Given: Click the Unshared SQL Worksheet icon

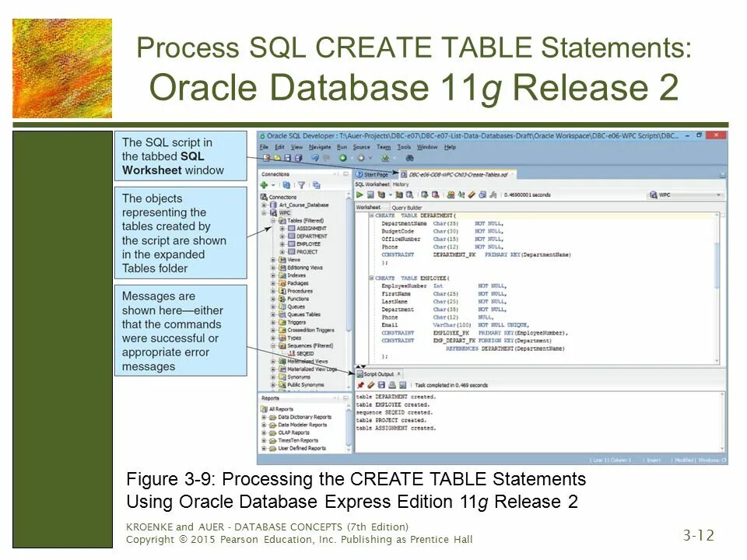Looking at the screenshot, I should pyautogui.click(x=451, y=194).
